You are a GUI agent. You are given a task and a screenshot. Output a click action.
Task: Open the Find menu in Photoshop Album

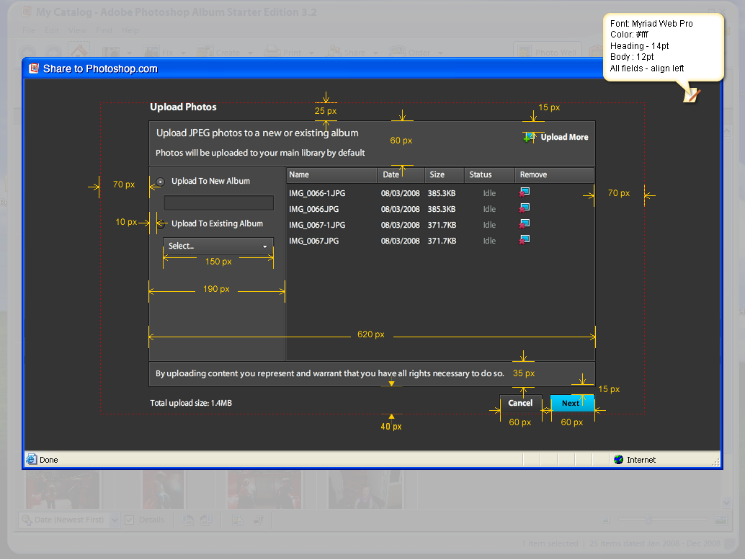(x=104, y=30)
